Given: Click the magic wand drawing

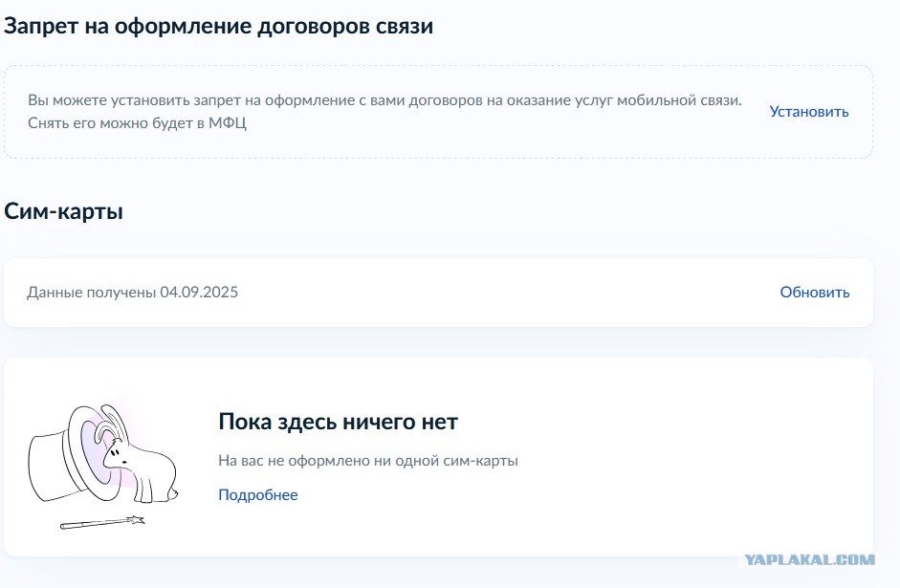Looking at the screenshot, I should point(102,522).
